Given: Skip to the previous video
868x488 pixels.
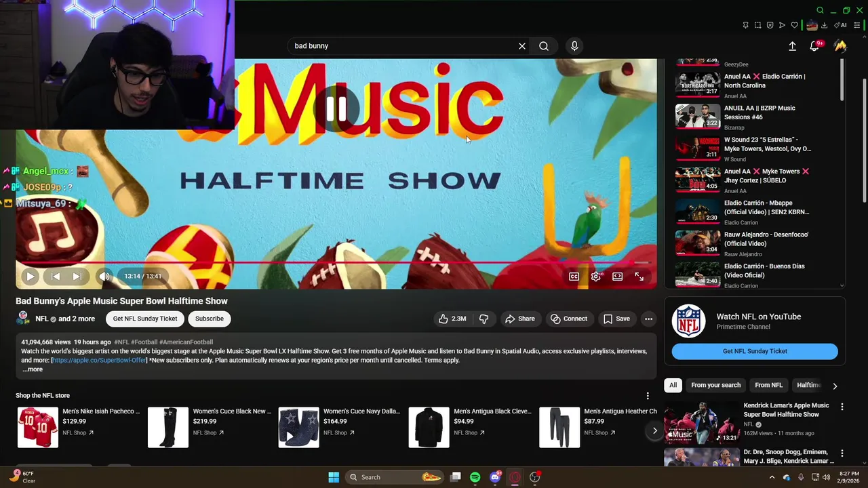Looking at the screenshot, I should click(x=56, y=276).
